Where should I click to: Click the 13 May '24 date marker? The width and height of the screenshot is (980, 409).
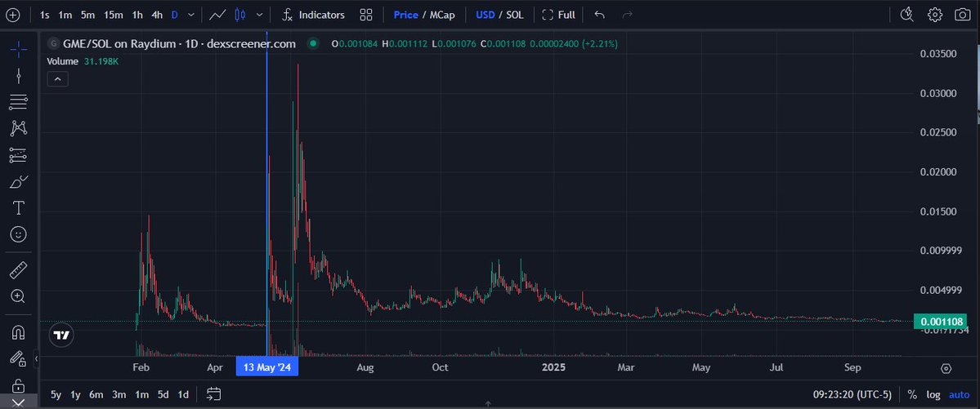pos(267,367)
